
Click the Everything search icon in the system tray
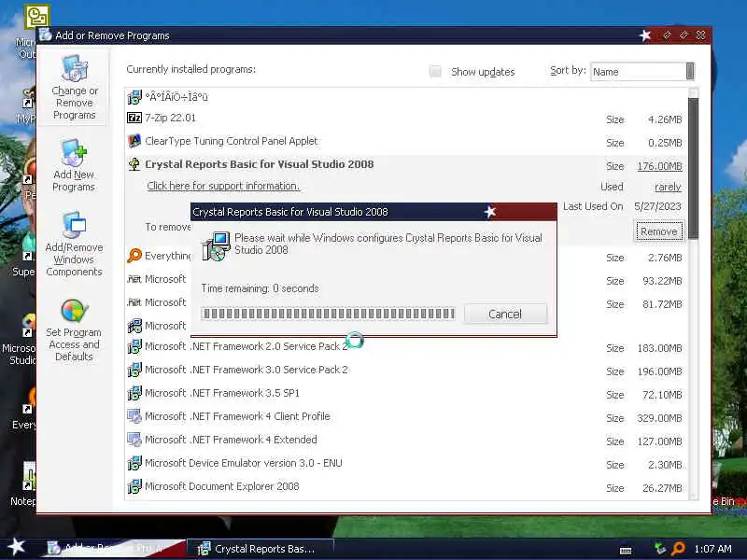click(x=678, y=549)
